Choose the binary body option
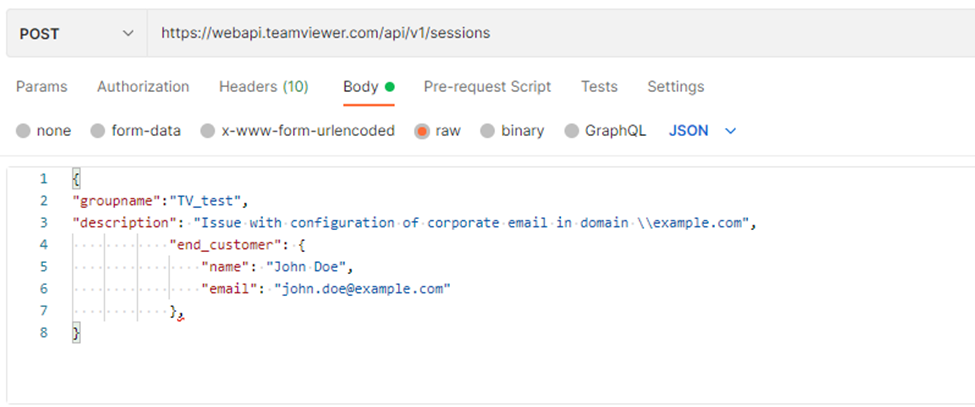 [x=488, y=131]
